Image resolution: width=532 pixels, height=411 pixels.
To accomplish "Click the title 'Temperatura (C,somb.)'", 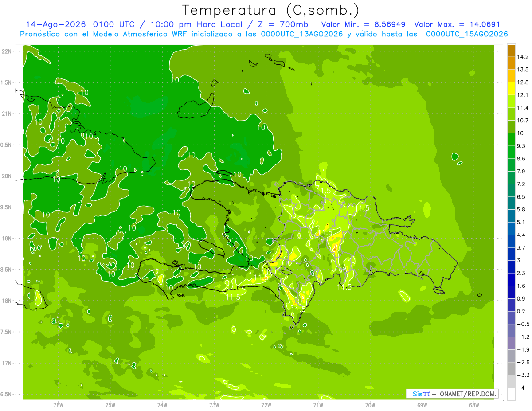I will pyautogui.click(x=270, y=10).
